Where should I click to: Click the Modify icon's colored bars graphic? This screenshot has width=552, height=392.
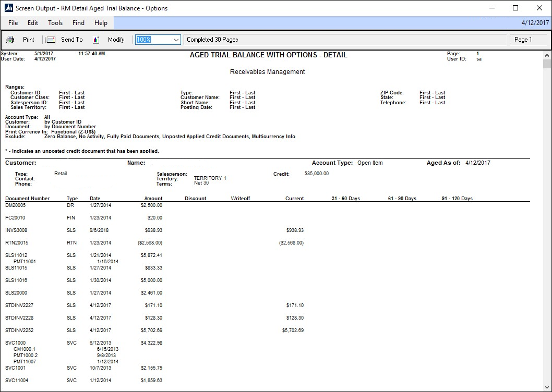point(97,39)
